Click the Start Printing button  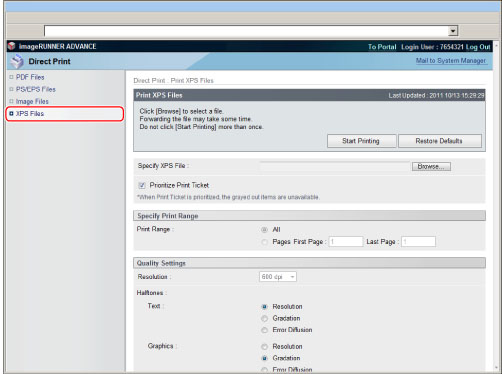361,141
